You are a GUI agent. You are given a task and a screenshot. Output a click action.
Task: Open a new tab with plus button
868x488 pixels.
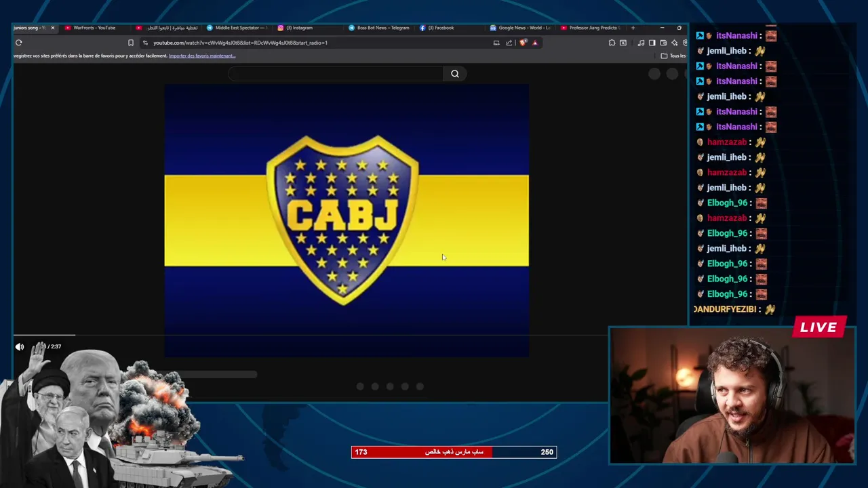[633, 28]
